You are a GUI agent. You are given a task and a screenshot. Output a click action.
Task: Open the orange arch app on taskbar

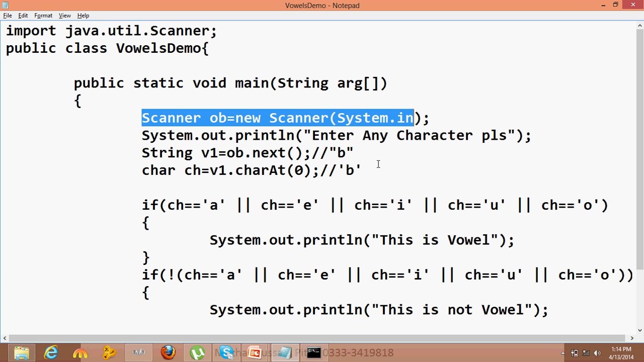(80, 353)
